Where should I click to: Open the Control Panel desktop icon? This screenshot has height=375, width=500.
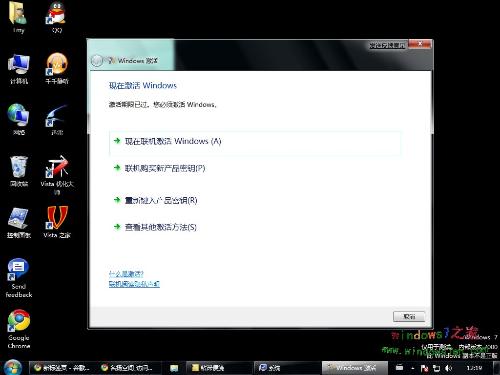(19, 222)
